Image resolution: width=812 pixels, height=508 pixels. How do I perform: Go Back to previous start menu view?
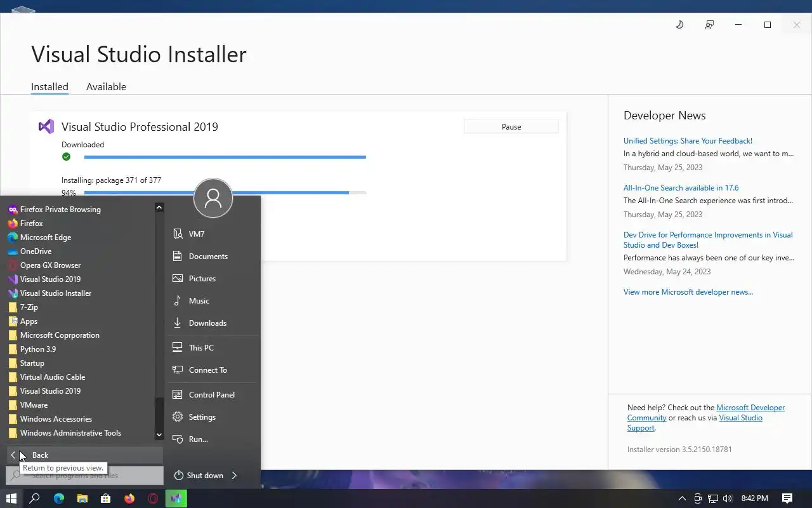(84, 455)
